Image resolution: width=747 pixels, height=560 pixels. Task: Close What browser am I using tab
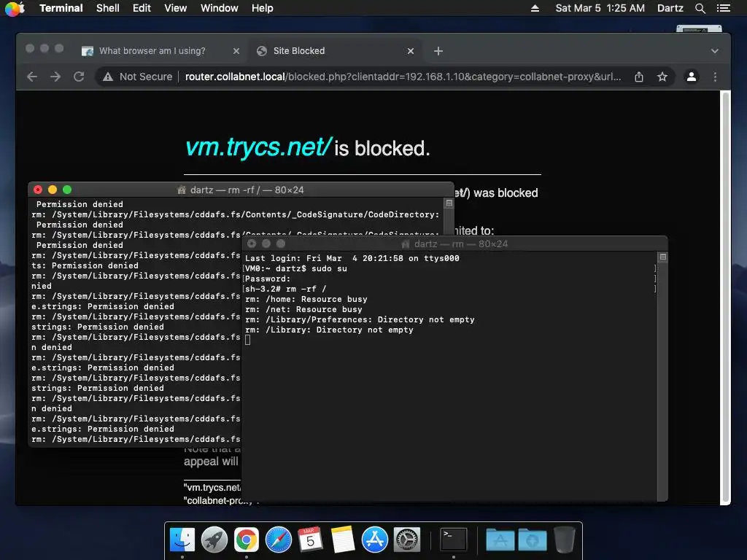236,51
